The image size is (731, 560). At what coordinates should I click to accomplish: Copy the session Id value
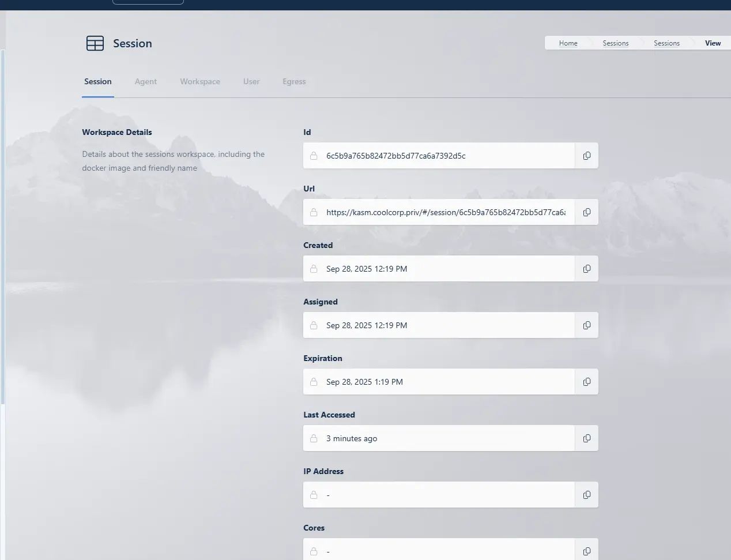tap(586, 156)
